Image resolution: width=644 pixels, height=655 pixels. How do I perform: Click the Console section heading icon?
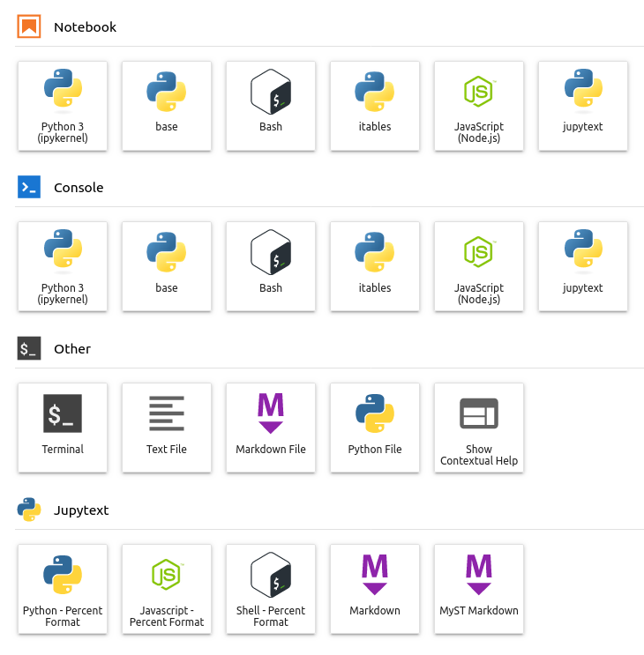(x=29, y=187)
